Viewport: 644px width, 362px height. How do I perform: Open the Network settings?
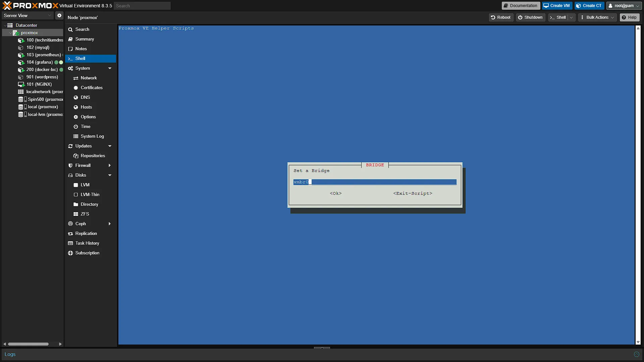click(91, 78)
